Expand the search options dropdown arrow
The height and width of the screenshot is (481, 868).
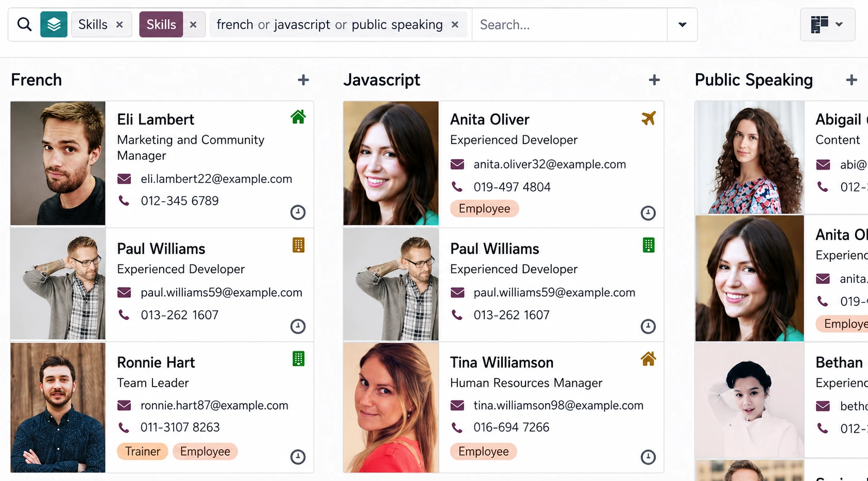coord(682,24)
